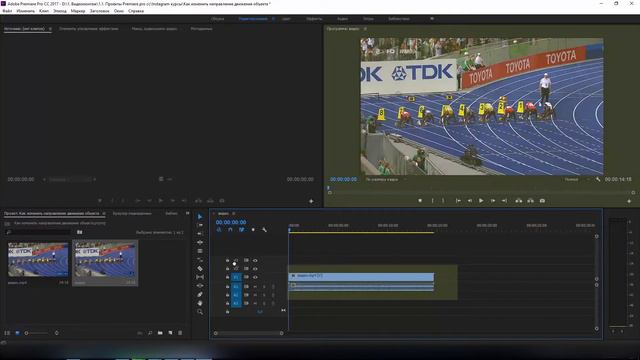
Task: Open the Effect Controls source tab
Action: click(89, 29)
